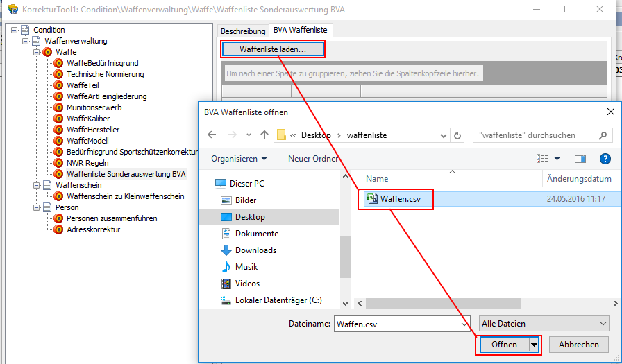Click the Öffnen split-button dropdown arrow

[534, 345]
